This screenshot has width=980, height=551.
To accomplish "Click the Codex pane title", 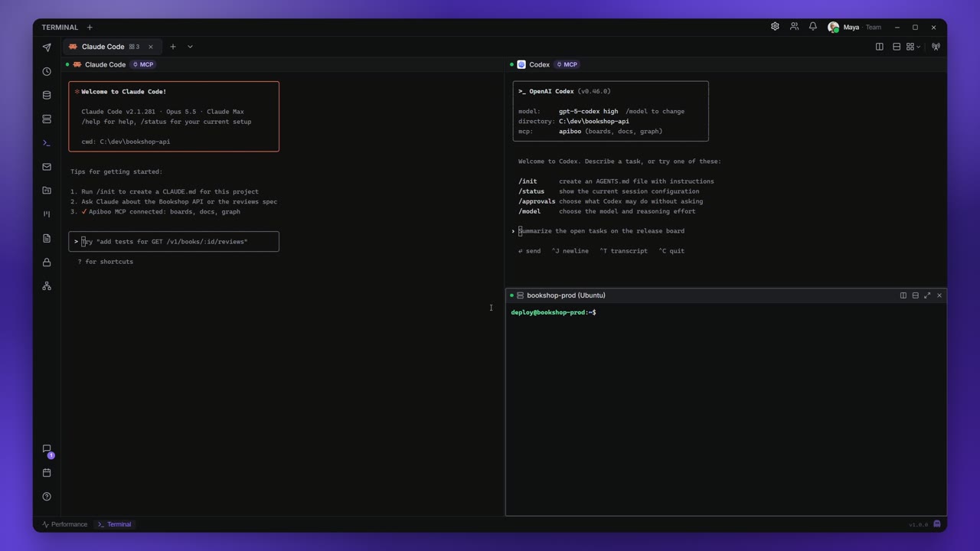I will [x=539, y=65].
